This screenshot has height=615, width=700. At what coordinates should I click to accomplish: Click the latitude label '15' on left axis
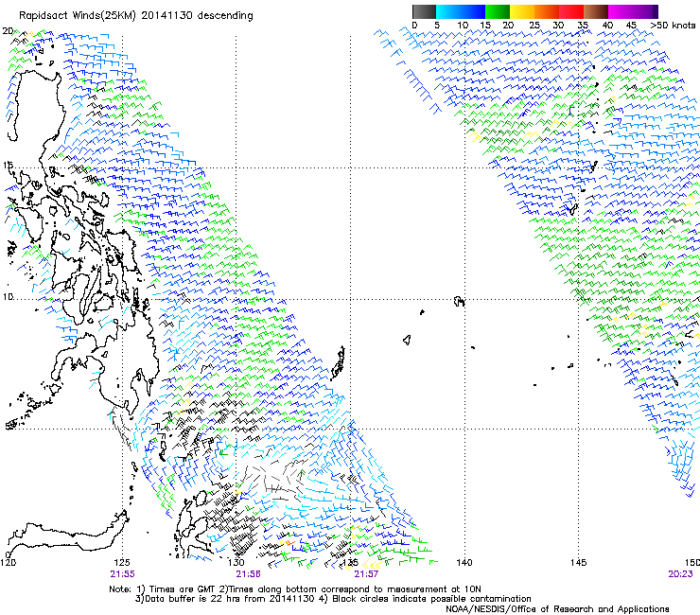click(8, 166)
